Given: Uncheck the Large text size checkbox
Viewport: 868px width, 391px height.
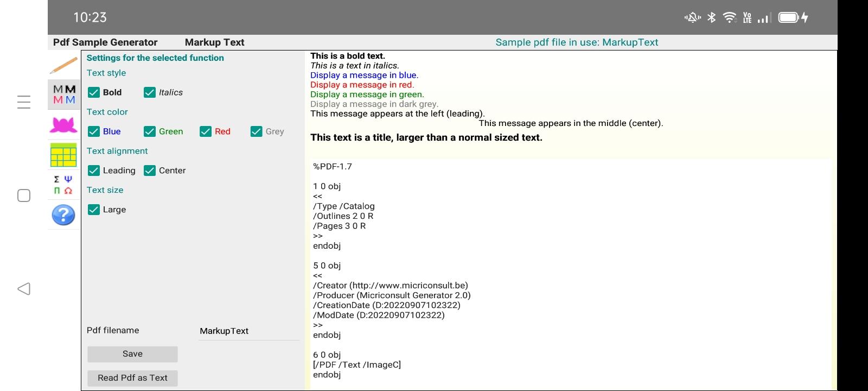Looking at the screenshot, I should tap(94, 210).
